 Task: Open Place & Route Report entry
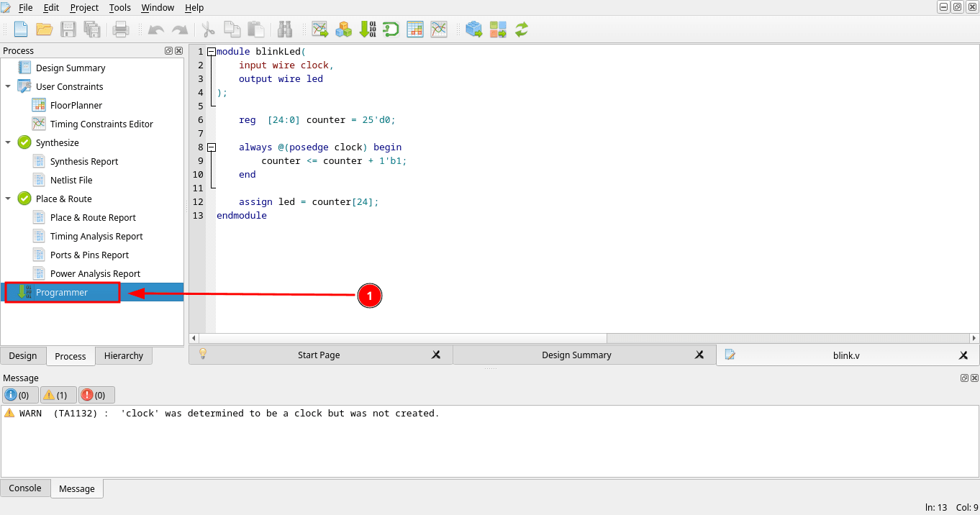[93, 217]
